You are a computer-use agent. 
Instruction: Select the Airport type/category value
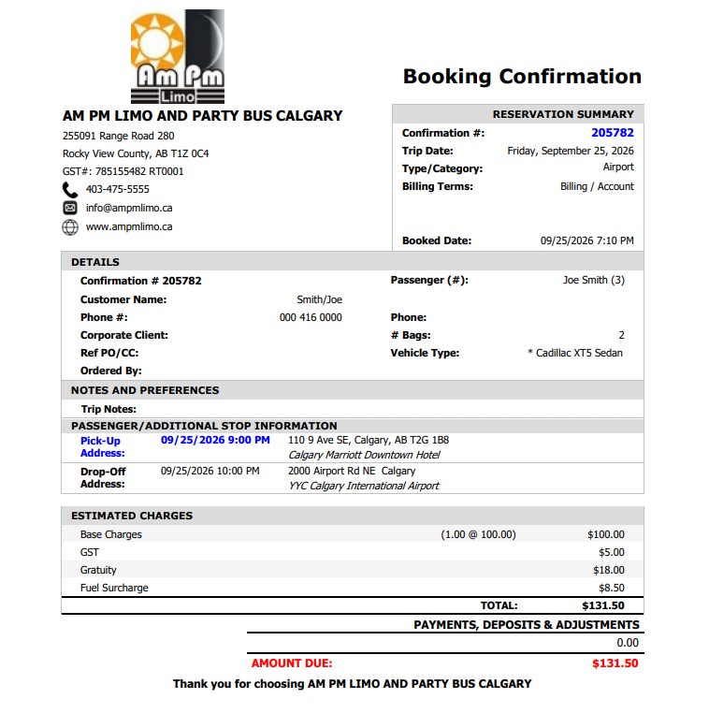coord(618,167)
